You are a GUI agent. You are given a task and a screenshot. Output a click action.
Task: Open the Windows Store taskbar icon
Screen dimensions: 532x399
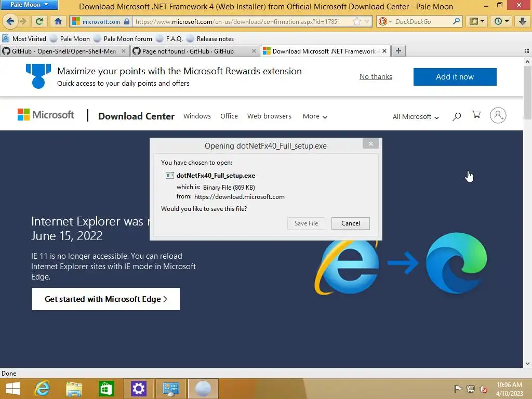[x=106, y=389]
